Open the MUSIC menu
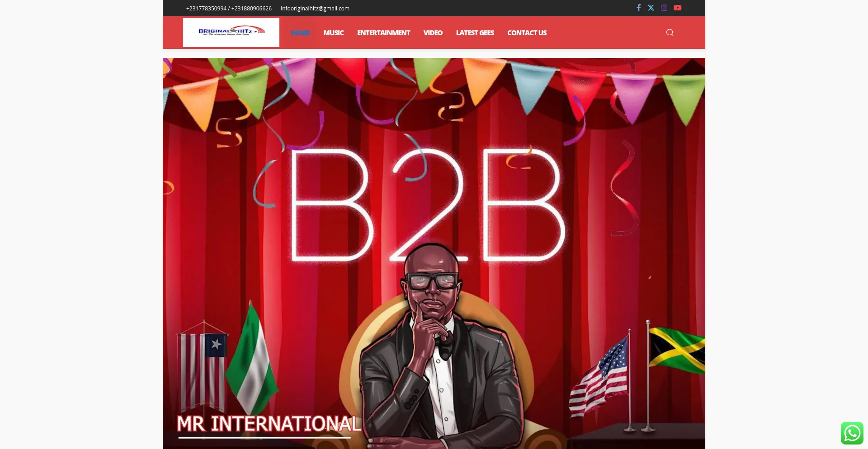868x449 pixels. (x=333, y=33)
